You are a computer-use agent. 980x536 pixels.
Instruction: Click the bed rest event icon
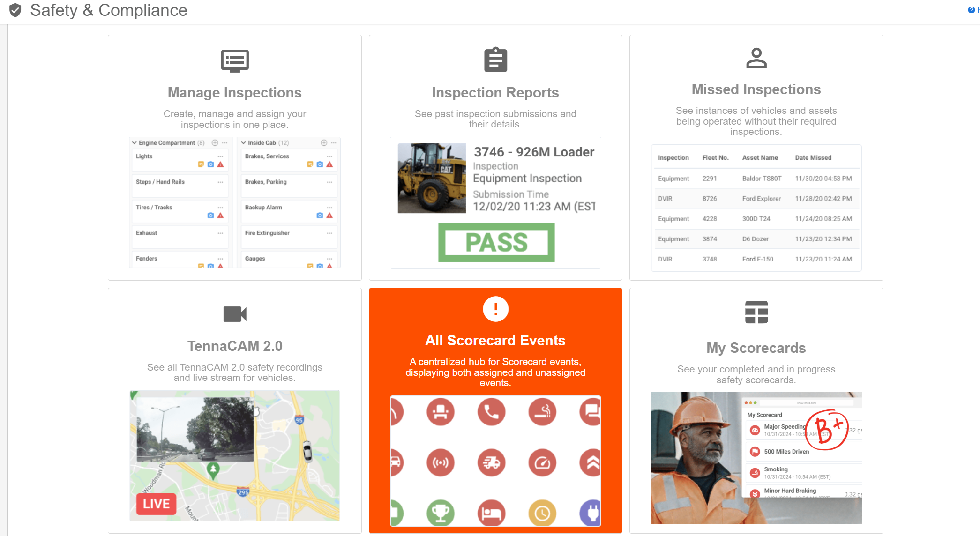[x=492, y=513]
